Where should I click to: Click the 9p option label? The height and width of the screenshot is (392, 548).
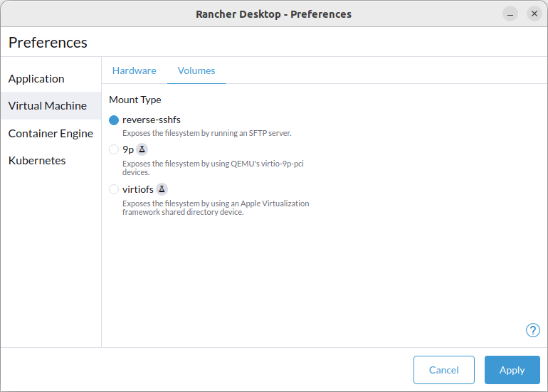click(x=128, y=150)
